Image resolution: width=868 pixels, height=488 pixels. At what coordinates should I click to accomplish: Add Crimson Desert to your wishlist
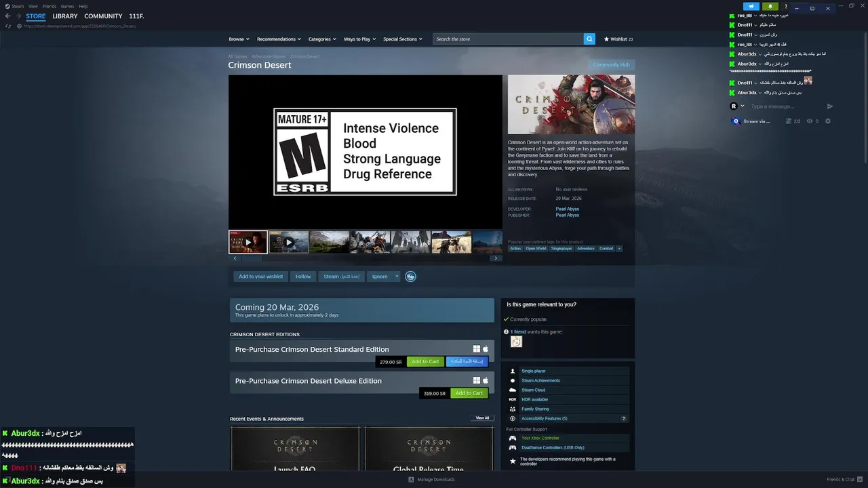point(260,277)
